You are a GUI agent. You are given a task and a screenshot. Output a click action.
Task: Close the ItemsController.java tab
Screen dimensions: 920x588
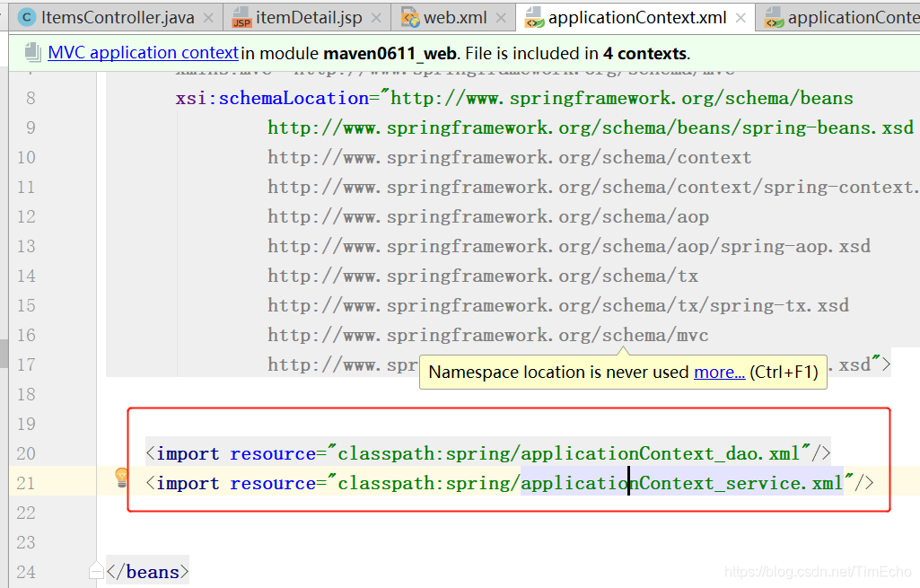(x=208, y=18)
